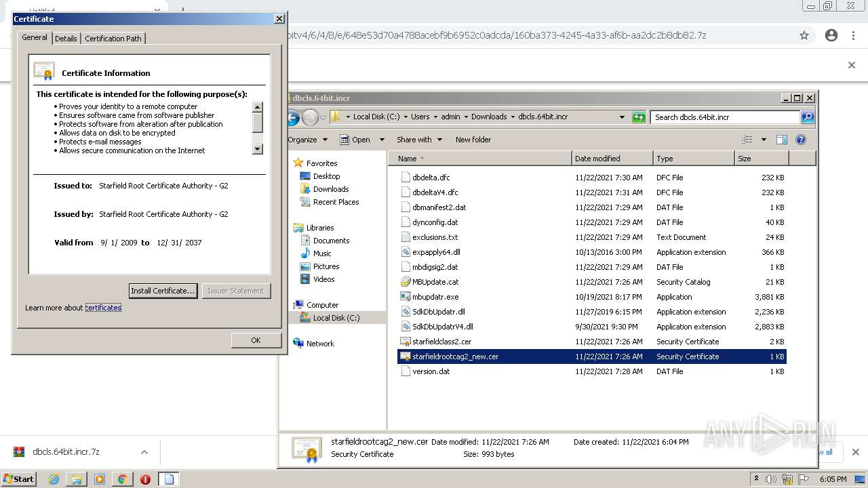Change view with the Views icon
Image resolution: width=868 pixels, height=488 pixels.
coord(747,140)
